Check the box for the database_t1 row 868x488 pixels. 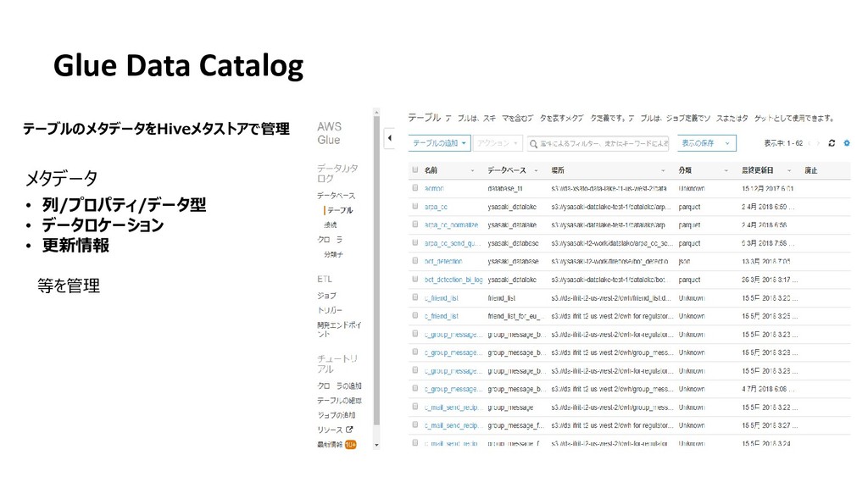pyautogui.click(x=415, y=188)
